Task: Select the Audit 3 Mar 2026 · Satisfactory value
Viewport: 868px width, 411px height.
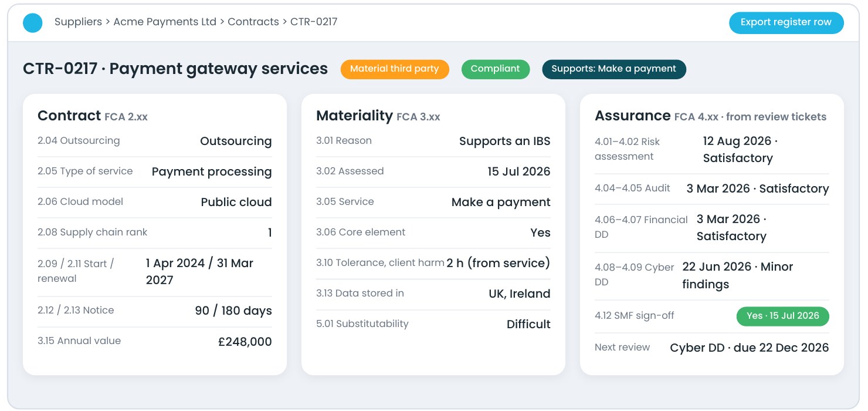Action: click(758, 188)
